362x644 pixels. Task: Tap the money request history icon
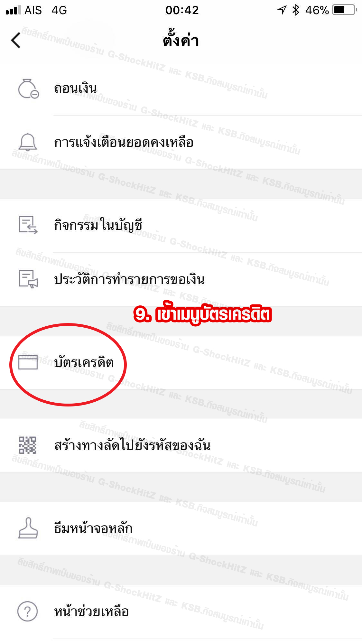tap(28, 279)
